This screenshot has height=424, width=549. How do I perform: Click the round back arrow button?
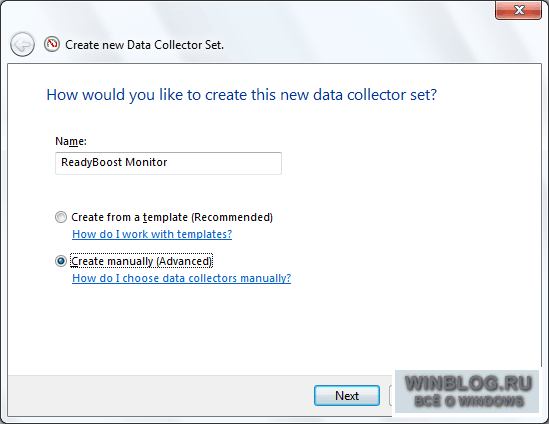22,44
